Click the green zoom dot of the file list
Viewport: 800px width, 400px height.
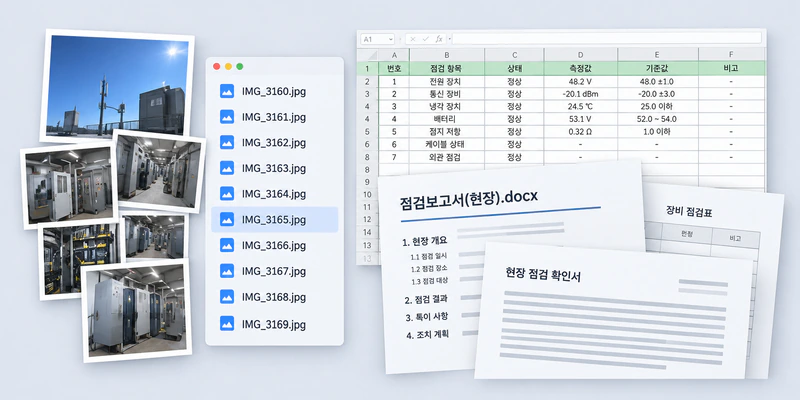pyautogui.click(x=240, y=66)
